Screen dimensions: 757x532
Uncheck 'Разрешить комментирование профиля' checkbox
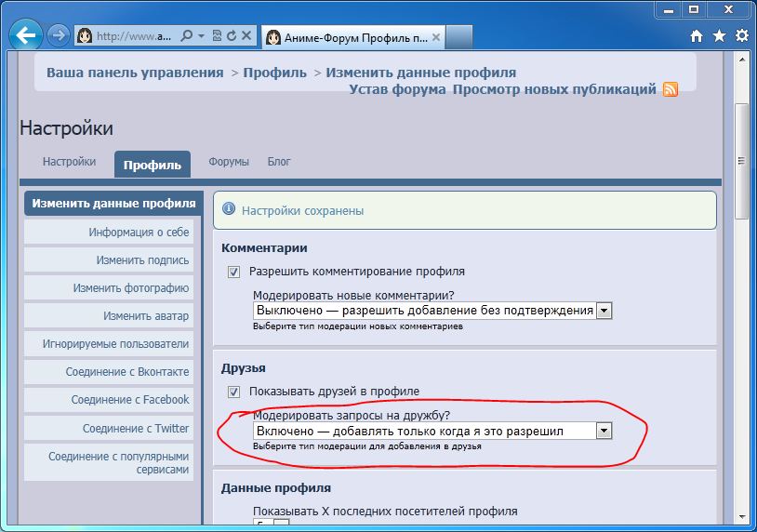(x=233, y=272)
